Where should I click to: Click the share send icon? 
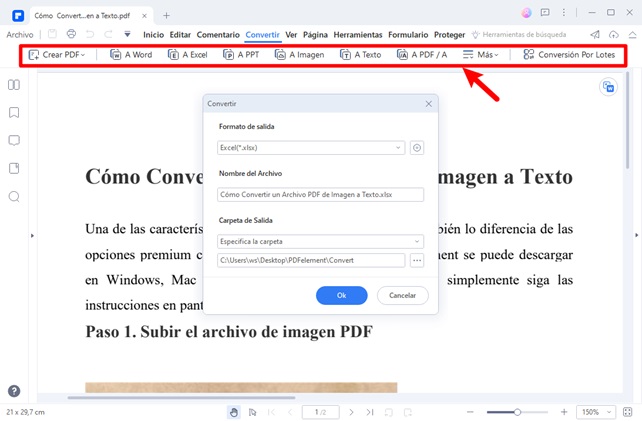(x=595, y=34)
